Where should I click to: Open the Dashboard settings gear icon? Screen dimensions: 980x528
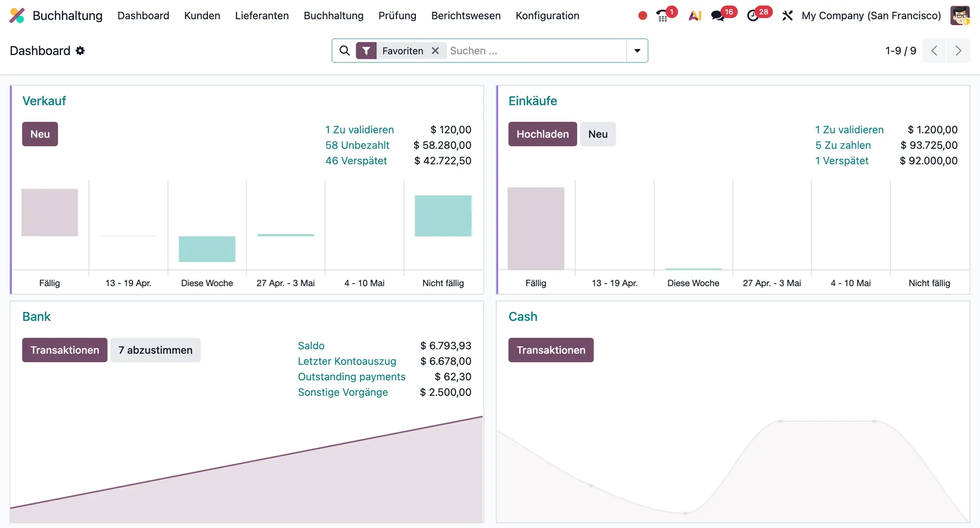coord(80,51)
